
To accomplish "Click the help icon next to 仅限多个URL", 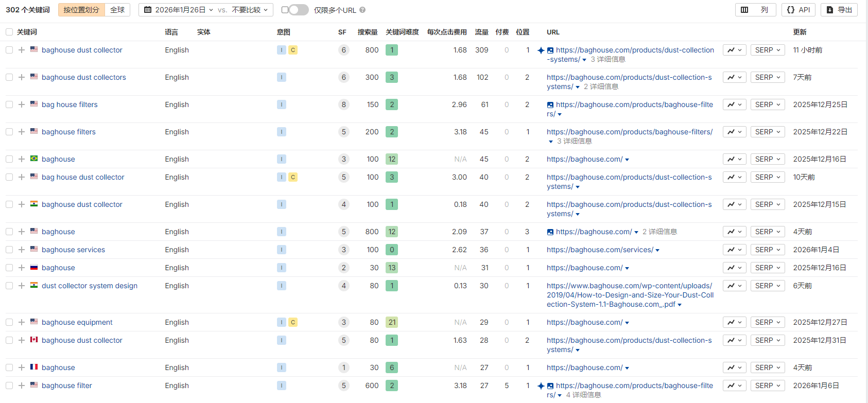I will [362, 10].
